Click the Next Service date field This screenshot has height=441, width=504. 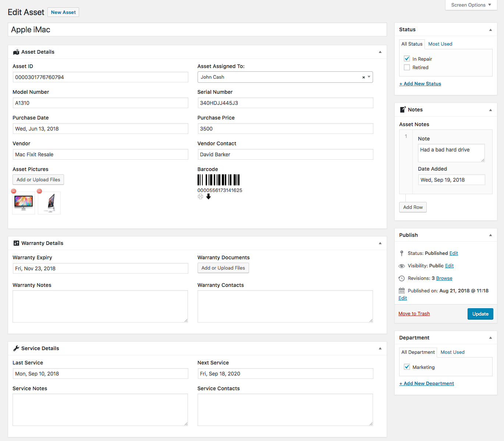[x=285, y=374]
